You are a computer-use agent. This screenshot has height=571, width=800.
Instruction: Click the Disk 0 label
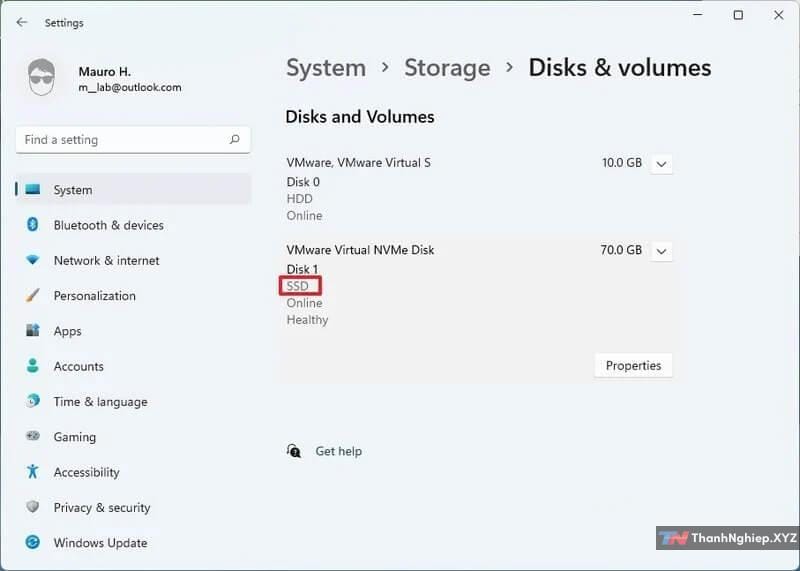[x=303, y=182]
